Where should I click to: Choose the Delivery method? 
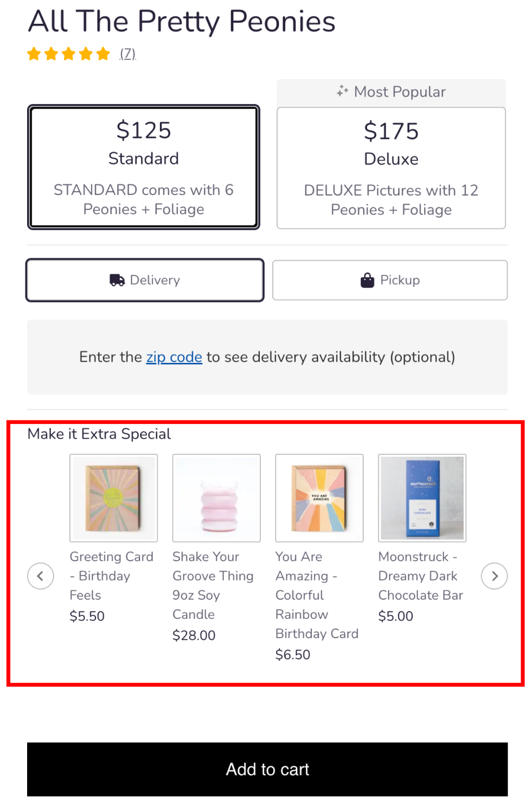145,280
